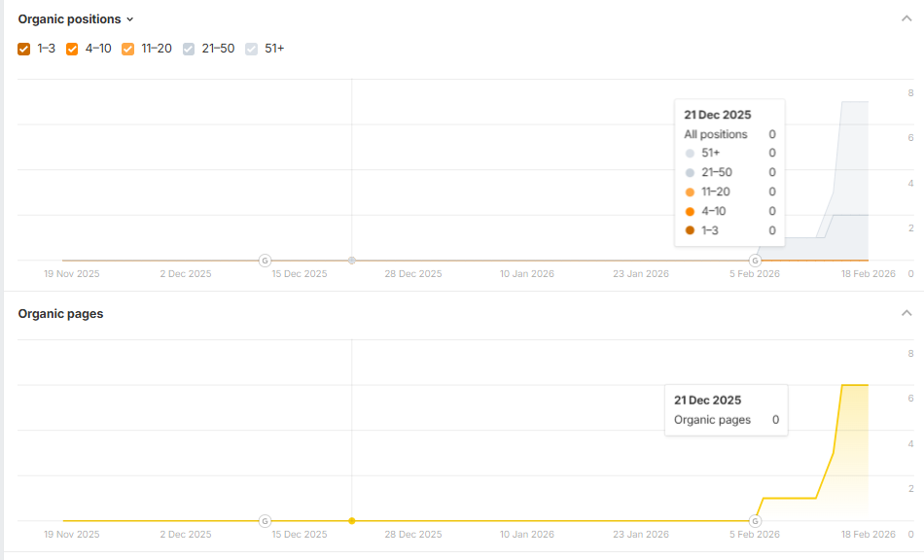
Task: Click G marker near 15 Dec on Organic pages chart
Action: click(x=265, y=521)
